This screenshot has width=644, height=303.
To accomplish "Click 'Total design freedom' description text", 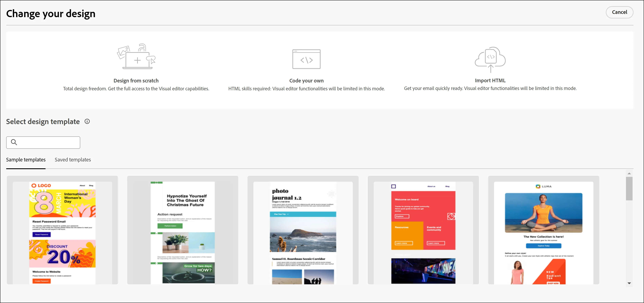I will (x=136, y=88).
